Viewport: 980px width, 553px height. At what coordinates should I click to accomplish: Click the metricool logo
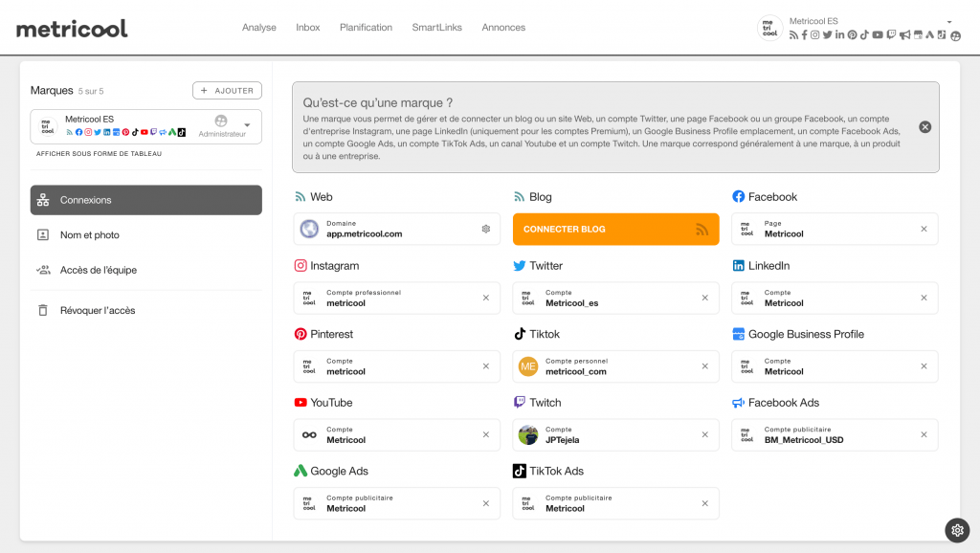pyautogui.click(x=72, y=28)
